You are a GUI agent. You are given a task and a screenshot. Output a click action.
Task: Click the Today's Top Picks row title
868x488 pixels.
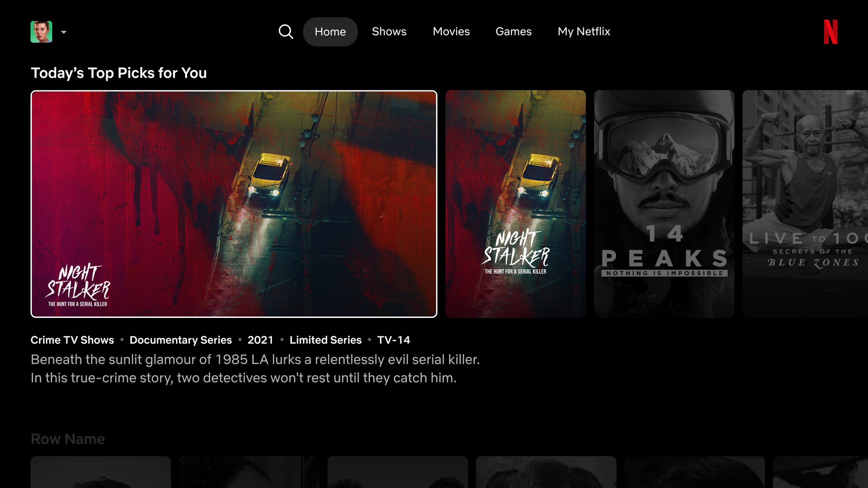coord(119,73)
